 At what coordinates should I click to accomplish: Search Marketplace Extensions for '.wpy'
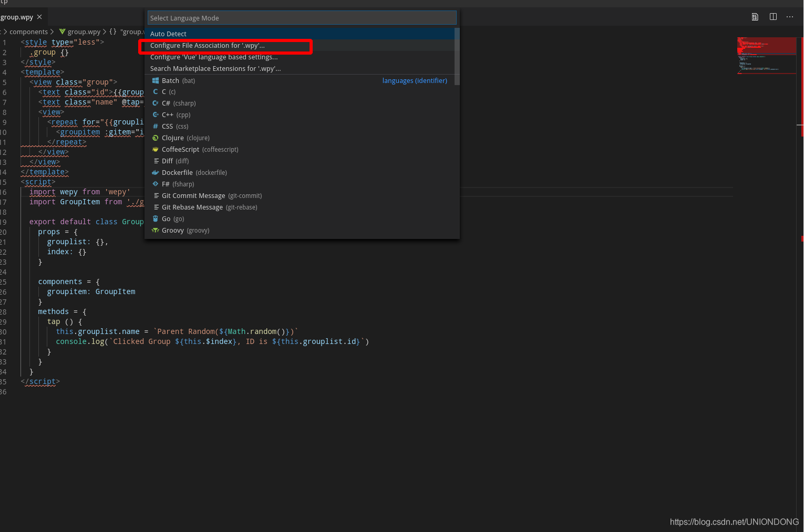300,69
